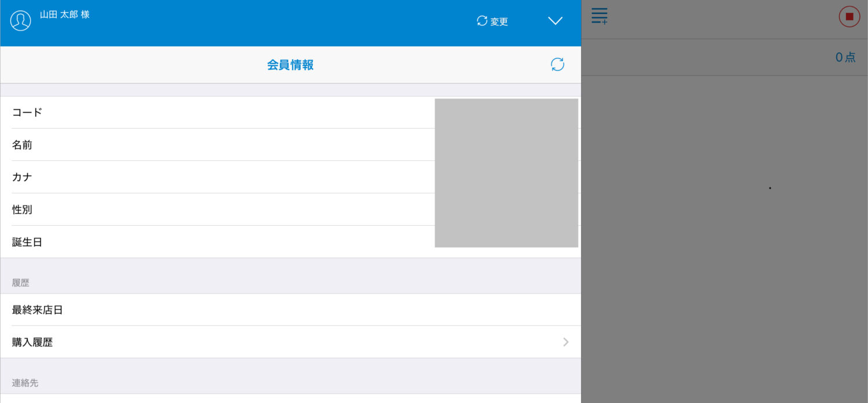Click the refresh icon beside 変更
The height and width of the screenshot is (403, 868).
click(481, 21)
